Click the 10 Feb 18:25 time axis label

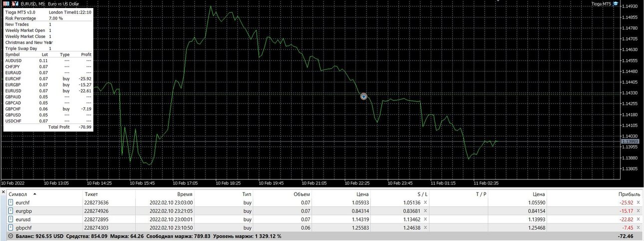coord(229,183)
